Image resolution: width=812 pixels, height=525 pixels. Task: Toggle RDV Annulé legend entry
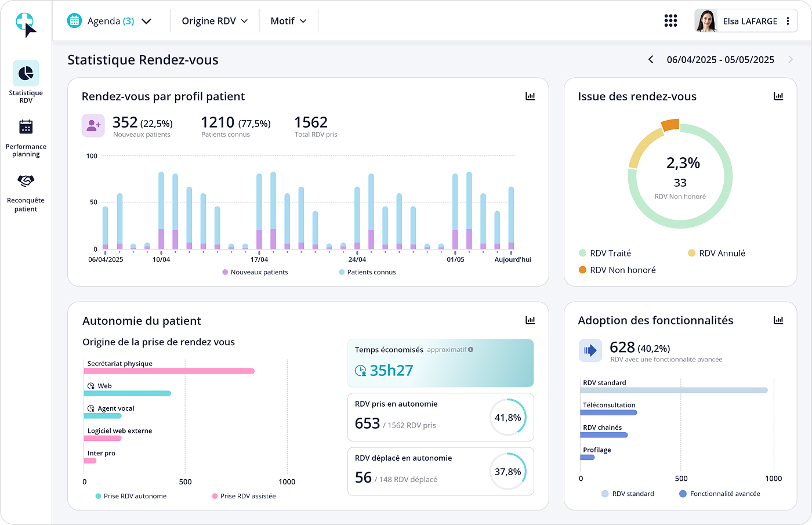[x=716, y=253]
